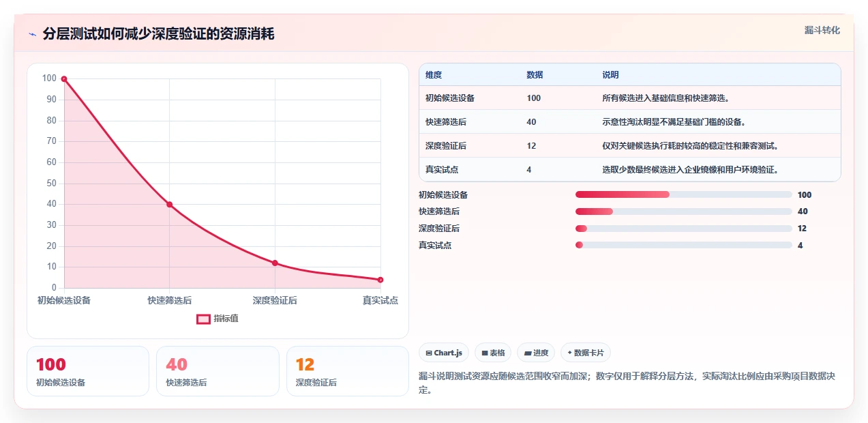This screenshot has height=423, width=868.
Task: Click the chart data point at value 40
Action: (x=170, y=205)
